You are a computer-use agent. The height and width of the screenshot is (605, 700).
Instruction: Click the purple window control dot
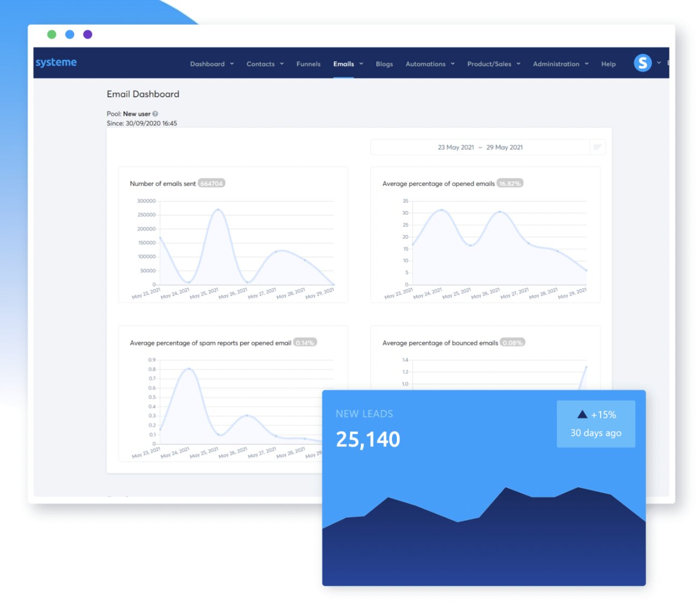pyautogui.click(x=88, y=34)
